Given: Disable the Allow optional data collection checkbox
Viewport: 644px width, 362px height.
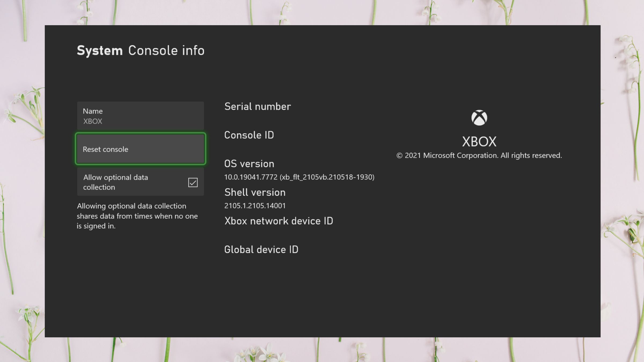Looking at the screenshot, I should (x=193, y=182).
